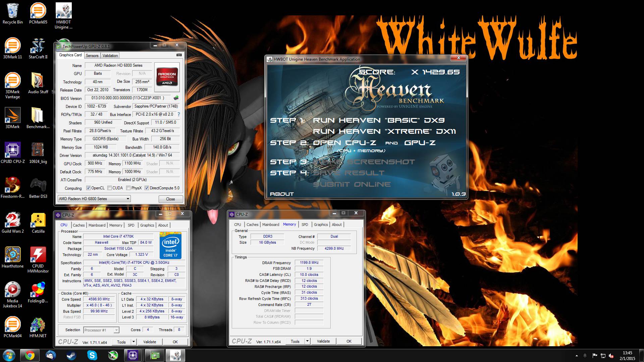Open the Audio Stuff folder
644x362 pixels.
(x=38, y=83)
